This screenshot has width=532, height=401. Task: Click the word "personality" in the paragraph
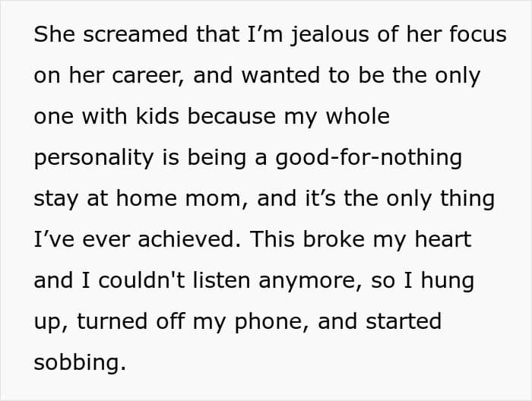[93, 159]
